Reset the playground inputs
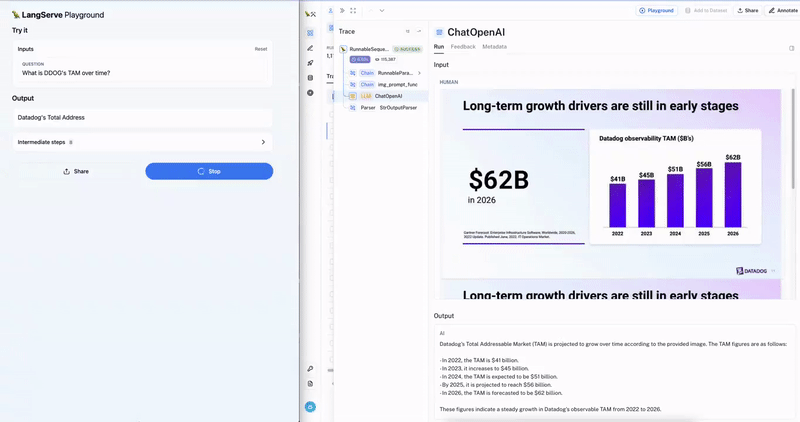This screenshot has height=422, width=800. [261, 49]
